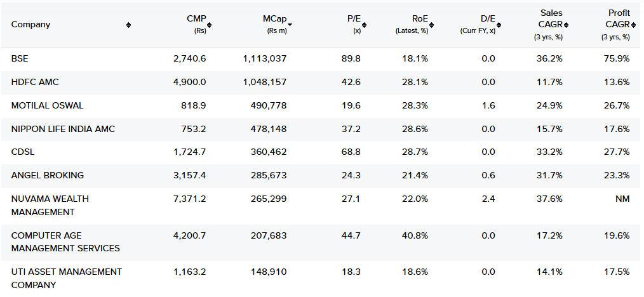
Task: Click the MCap sort arrow icon
Action: (x=290, y=25)
